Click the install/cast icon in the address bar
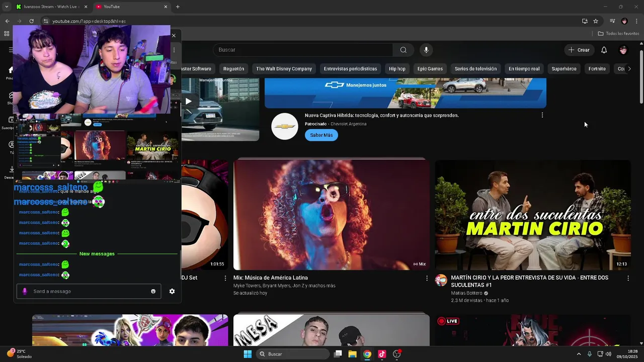The height and width of the screenshot is (362, 644). tap(585, 21)
